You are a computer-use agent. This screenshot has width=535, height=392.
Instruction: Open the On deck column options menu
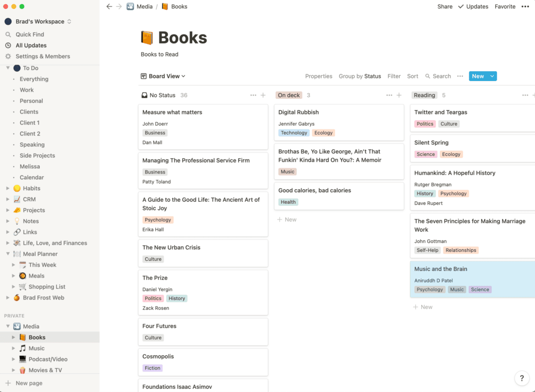389,95
